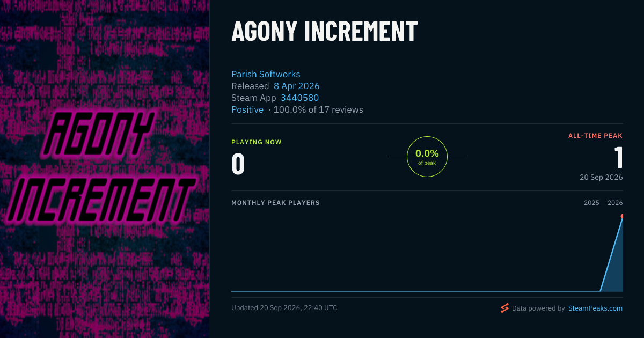Click the Monthly Peak Players heading

click(x=275, y=203)
